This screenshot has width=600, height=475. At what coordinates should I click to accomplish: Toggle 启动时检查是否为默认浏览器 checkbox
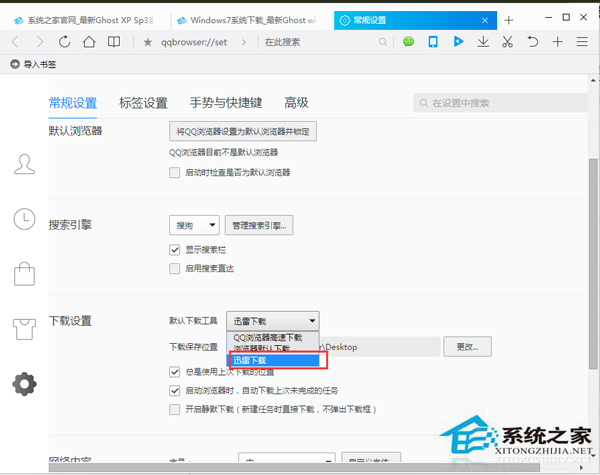tap(174, 173)
